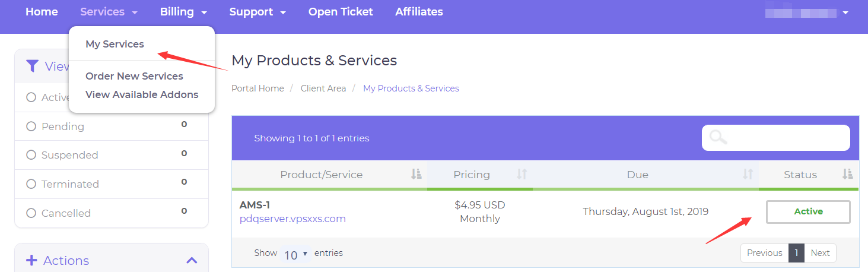The height and width of the screenshot is (272, 868).
Task: Select the Suspended filter radio button
Action: (x=31, y=155)
